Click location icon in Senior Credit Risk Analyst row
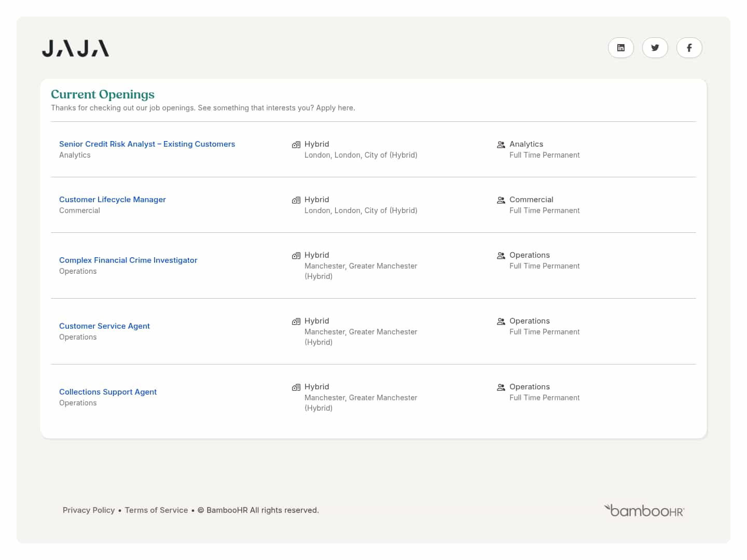Image resolution: width=747 pixels, height=560 pixels. click(296, 145)
